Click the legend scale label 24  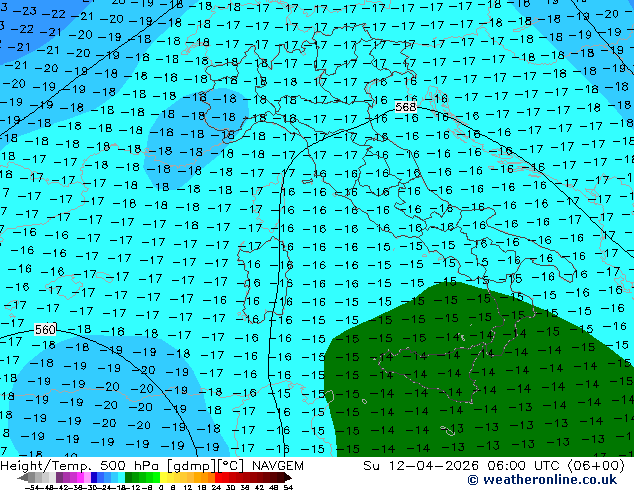[216, 487]
